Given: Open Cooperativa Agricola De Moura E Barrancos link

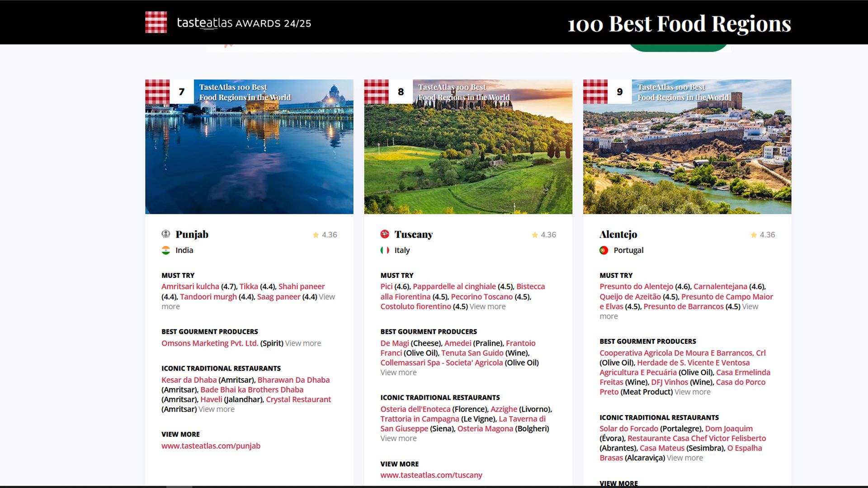Looking at the screenshot, I should tap(682, 353).
